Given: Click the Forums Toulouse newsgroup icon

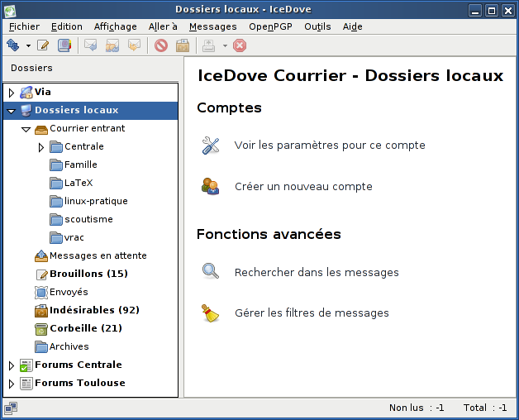Looking at the screenshot, I should coord(26,384).
